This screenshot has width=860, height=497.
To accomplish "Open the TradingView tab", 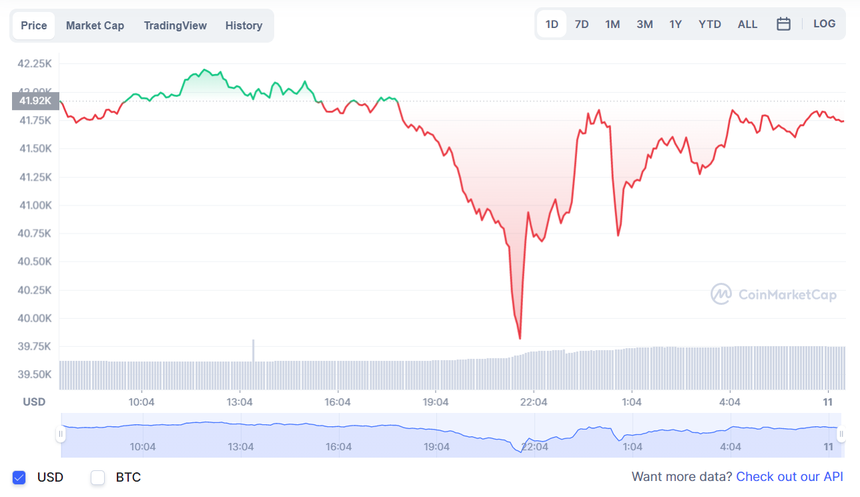I will [175, 26].
